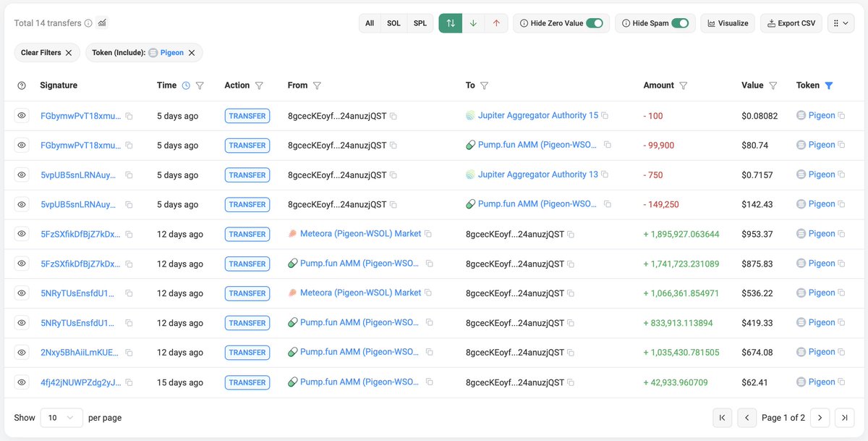Copy the Jupiter Aggregator Authority 15 address
This screenshot has width=868, height=441.
click(605, 116)
